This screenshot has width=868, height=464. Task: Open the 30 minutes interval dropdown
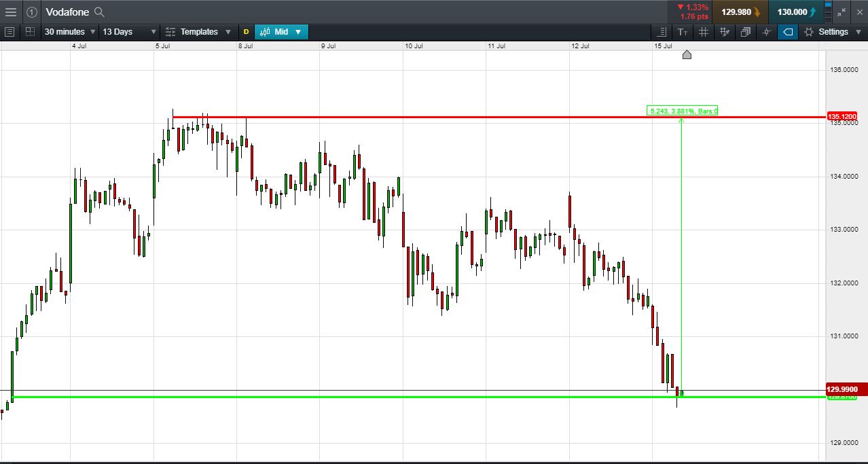point(70,32)
